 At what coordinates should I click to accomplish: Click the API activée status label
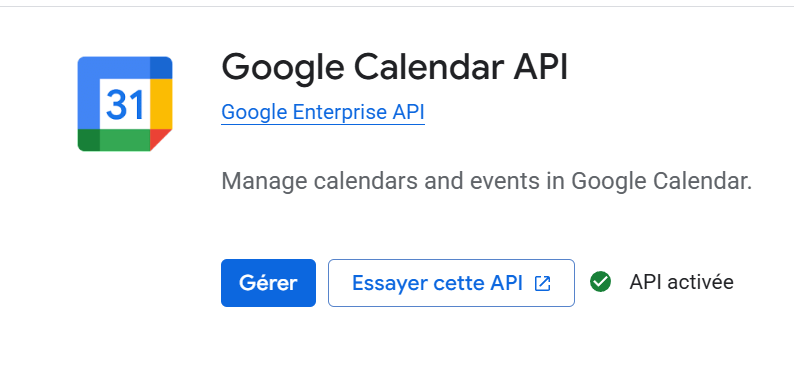click(x=682, y=282)
